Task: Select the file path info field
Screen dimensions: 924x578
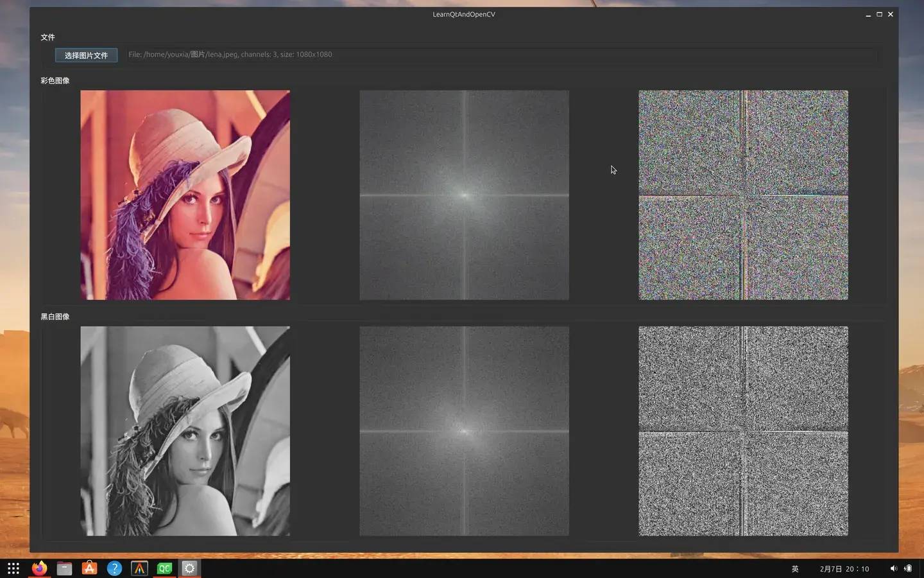Action: [501, 55]
